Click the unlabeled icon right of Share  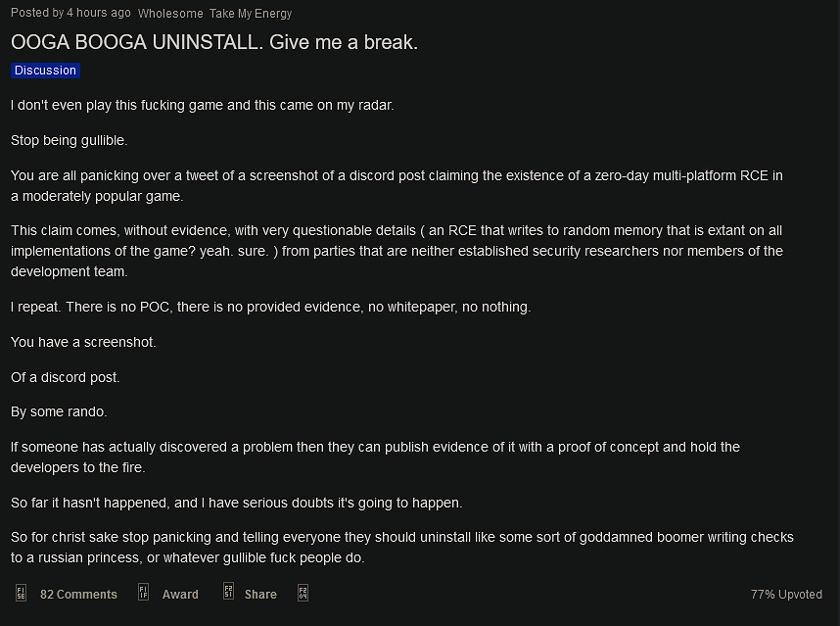coord(303,593)
